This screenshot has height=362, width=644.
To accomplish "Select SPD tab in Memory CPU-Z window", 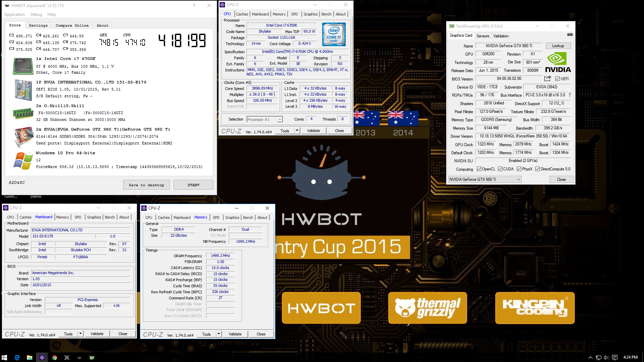I will (x=216, y=218).
